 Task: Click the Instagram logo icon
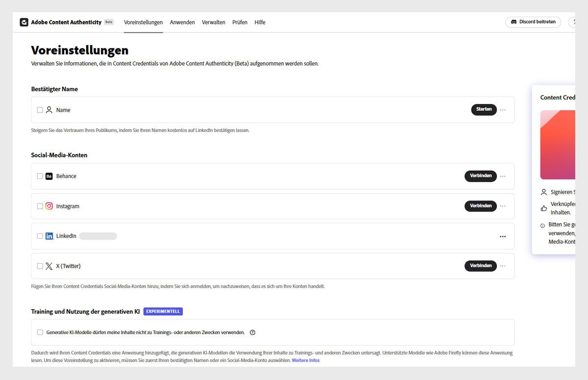click(49, 206)
